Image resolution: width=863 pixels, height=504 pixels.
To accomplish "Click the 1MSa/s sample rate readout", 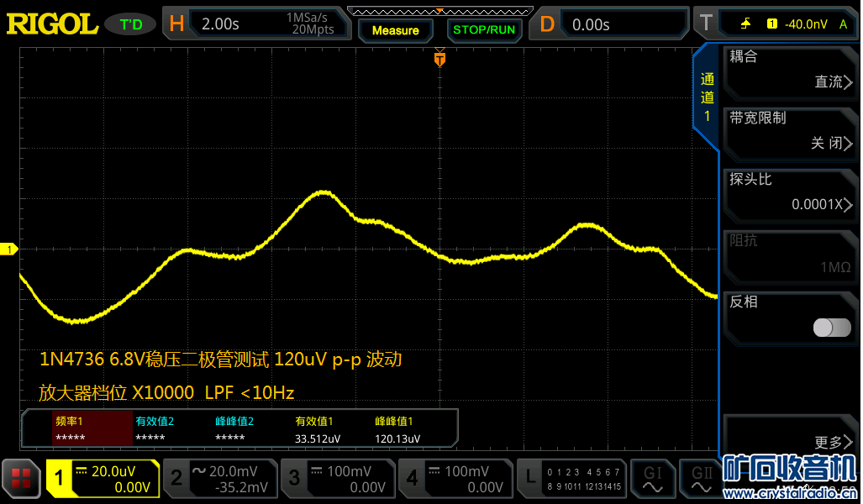I will tap(307, 18).
